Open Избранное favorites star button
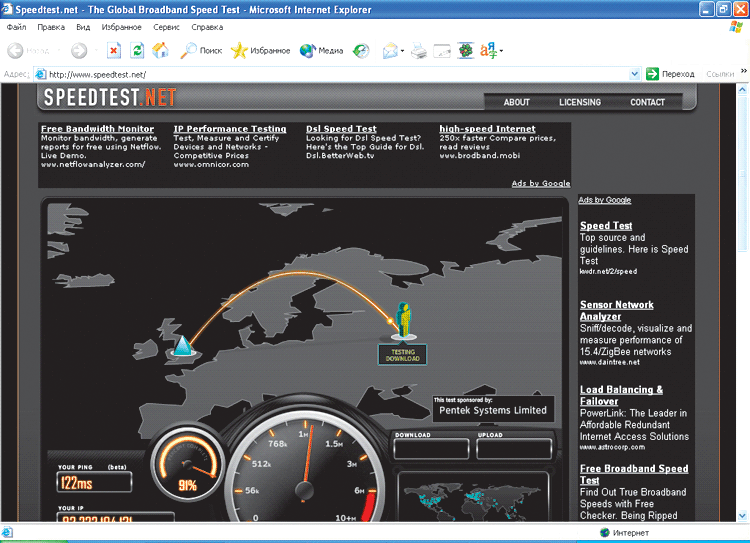 pos(260,50)
